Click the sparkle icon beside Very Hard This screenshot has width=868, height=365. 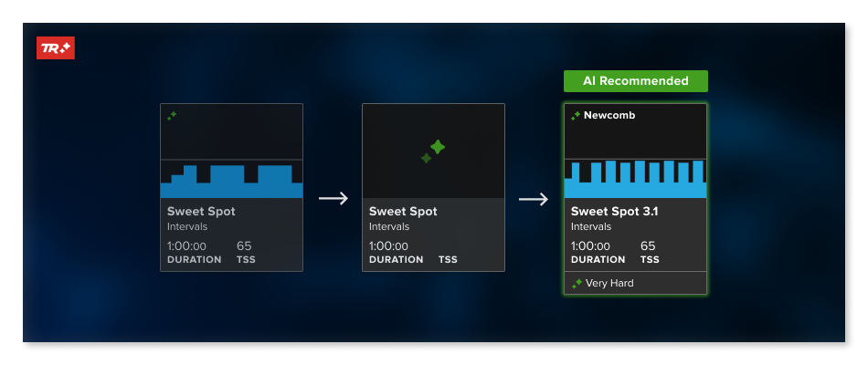pos(577,284)
